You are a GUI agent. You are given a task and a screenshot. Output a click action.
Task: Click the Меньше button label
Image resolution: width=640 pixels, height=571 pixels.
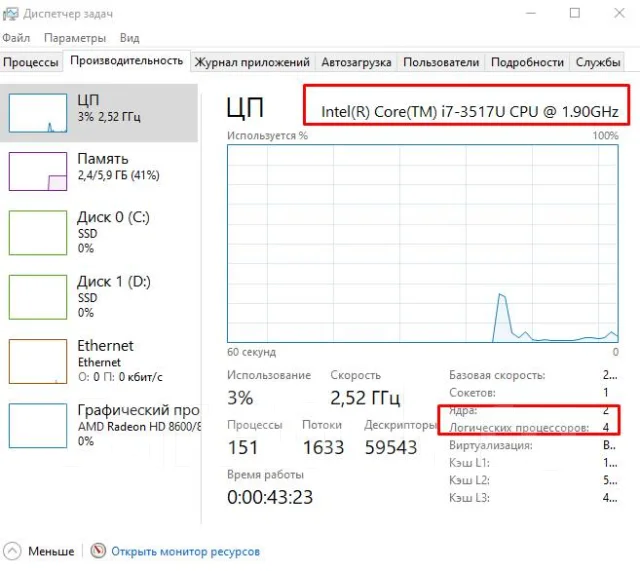click(x=51, y=551)
